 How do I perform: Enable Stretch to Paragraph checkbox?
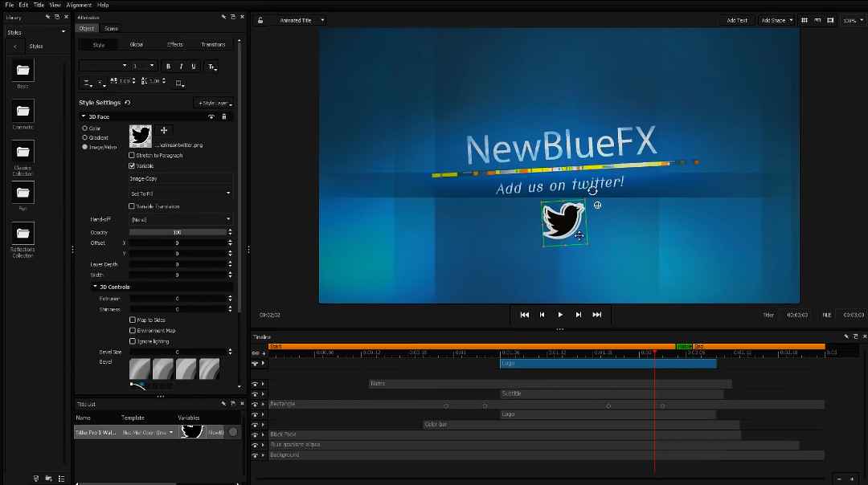pos(132,156)
